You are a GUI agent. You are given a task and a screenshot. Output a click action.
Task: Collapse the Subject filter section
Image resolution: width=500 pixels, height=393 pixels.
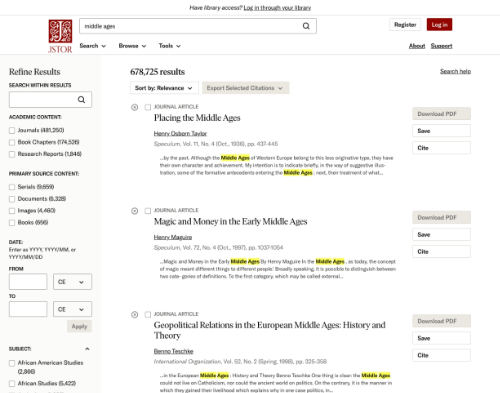pos(87,349)
